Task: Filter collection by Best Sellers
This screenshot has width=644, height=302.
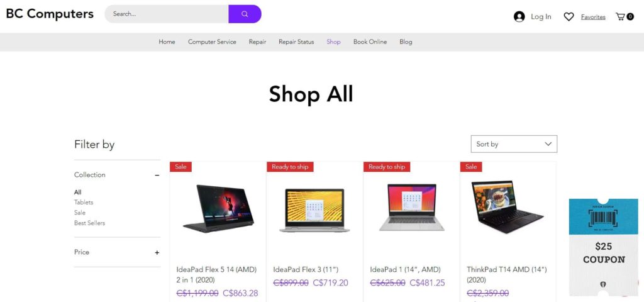Action: pyautogui.click(x=89, y=223)
